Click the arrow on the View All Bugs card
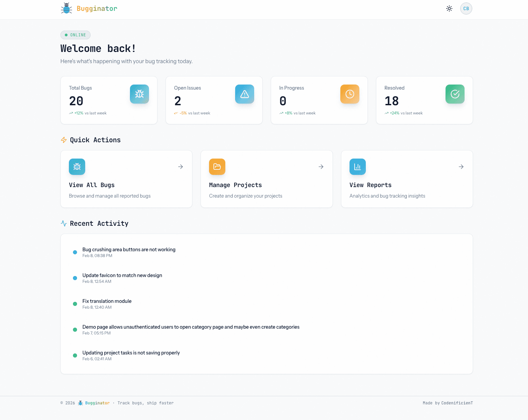Screen dimensions: 528x420 pyautogui.click(x=181, y=167)
